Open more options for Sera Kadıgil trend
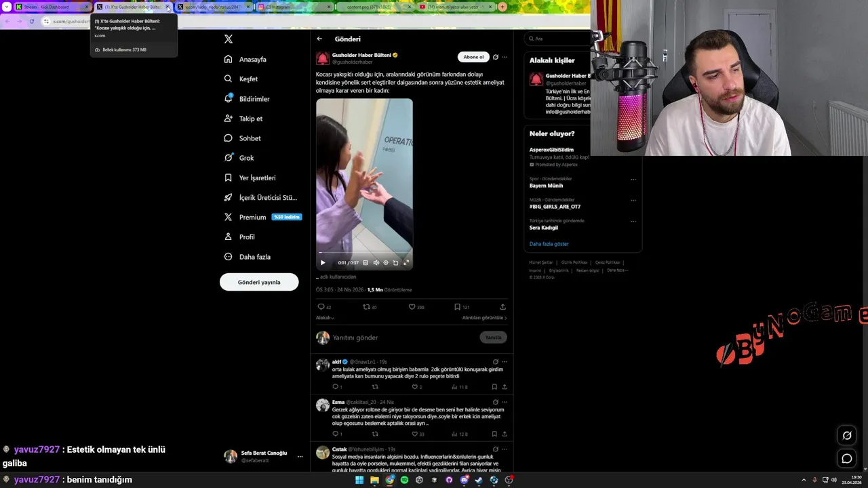Image resolution: width=868 pixels, height=488 pixels. (633, 222)
